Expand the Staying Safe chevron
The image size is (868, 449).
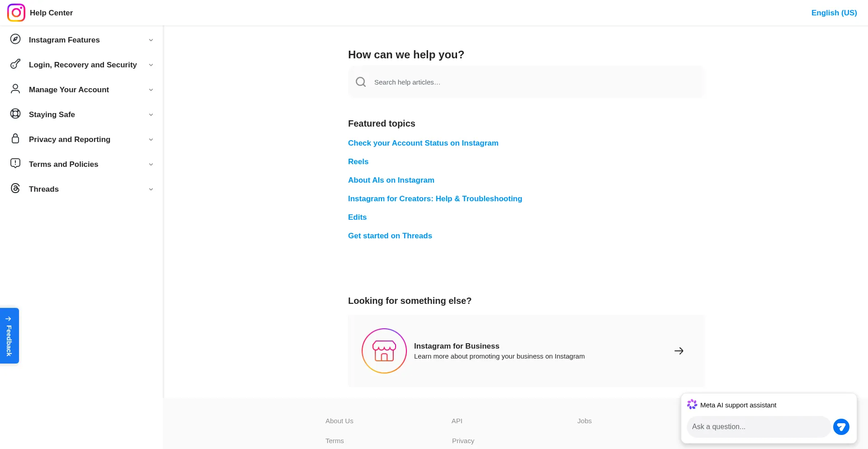click(x=151, y=115)
